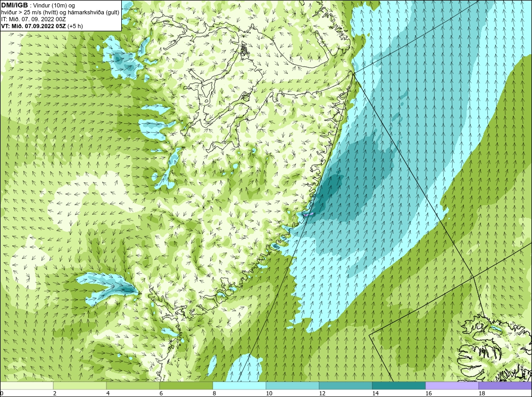Image resolution: width=532 pixels, height=397 pixels.
Task: Click the teal 12–14 m/s legend swatch
Action: (x=345, y=386)
